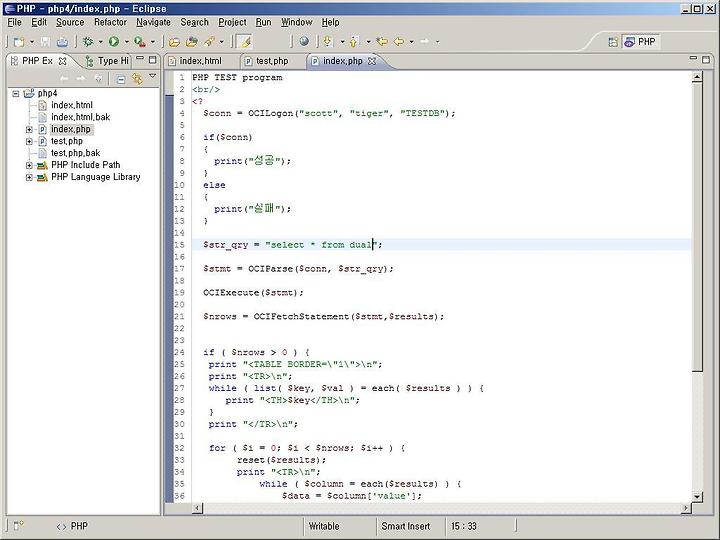Select the PHP perspective button

[641, 42]
